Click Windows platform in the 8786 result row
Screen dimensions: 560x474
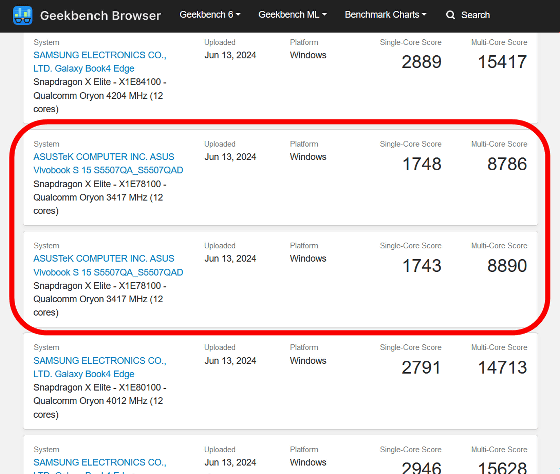coord(308,157)
